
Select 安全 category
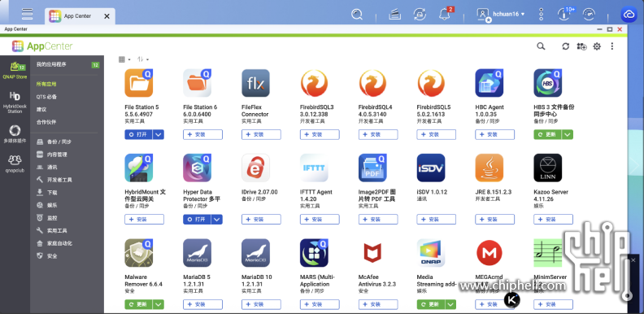click(x=67, y=256)
